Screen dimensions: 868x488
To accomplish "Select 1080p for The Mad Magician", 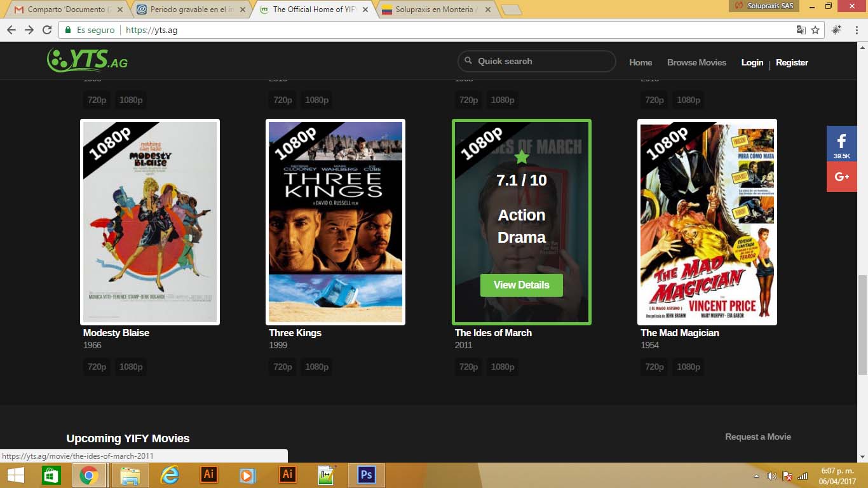I will 688,367.
